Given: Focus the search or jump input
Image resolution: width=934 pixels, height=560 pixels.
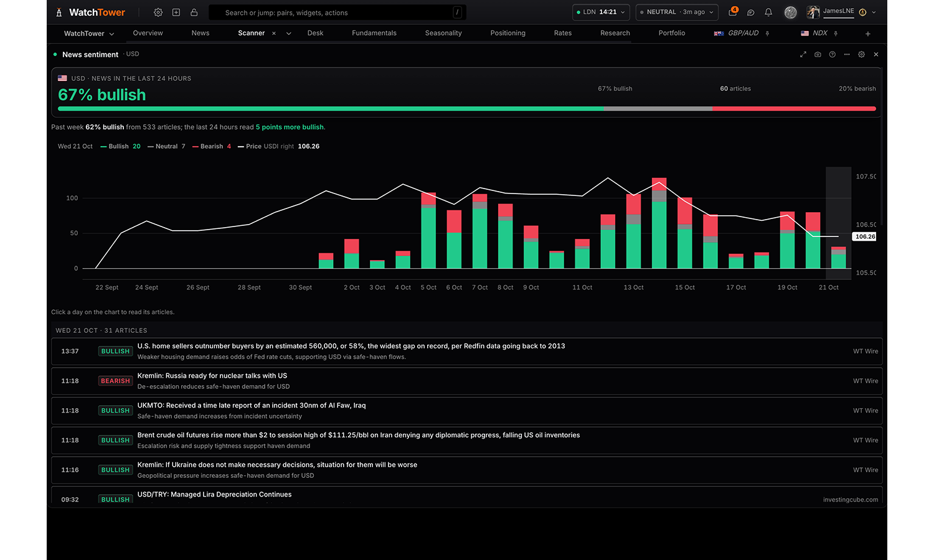Looking at the screenshot, I should click(x=337, y=12).
